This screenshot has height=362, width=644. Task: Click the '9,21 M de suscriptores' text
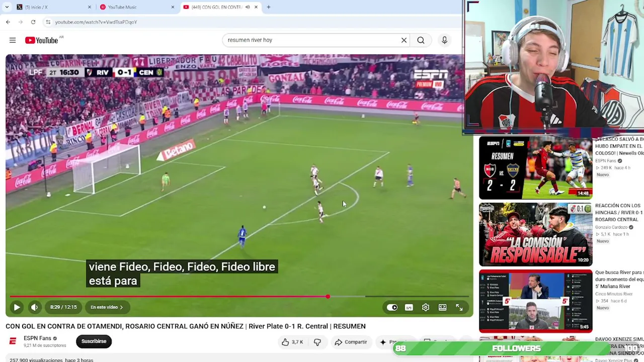pos(45,345)
